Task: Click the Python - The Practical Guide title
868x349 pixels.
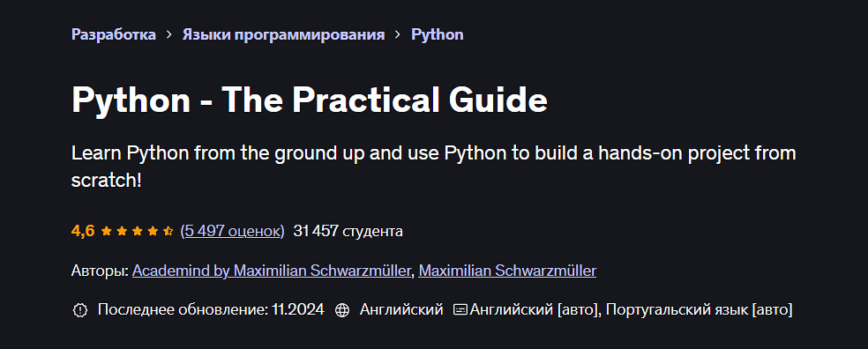Action: (310, 100)
